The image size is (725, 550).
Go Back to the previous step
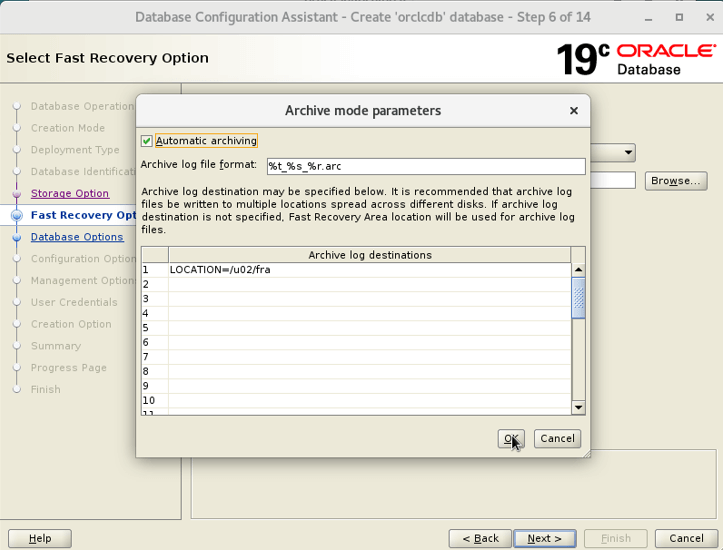480,538
